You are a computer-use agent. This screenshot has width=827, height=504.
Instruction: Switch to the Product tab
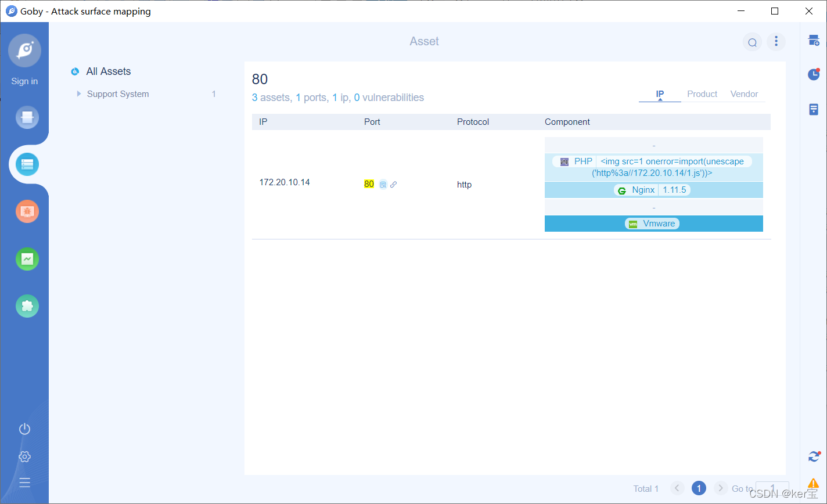click(x=702, y=94)
